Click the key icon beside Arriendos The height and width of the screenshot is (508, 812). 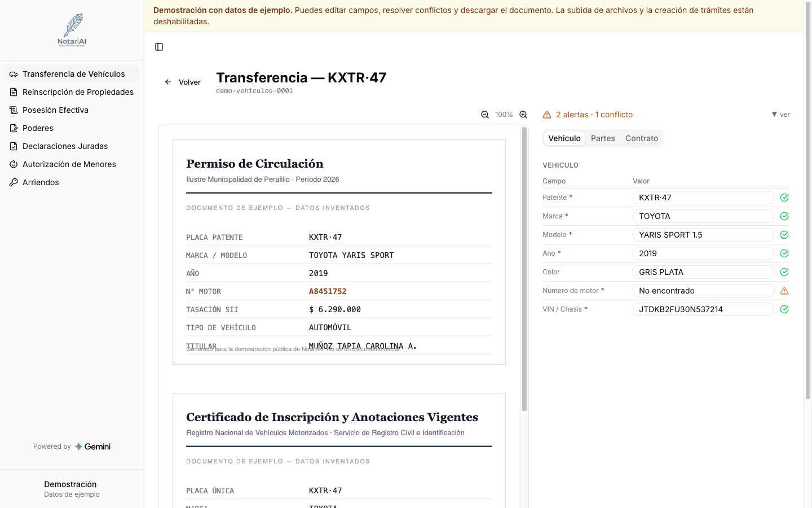pyautogui.click(x=14, y=182)
